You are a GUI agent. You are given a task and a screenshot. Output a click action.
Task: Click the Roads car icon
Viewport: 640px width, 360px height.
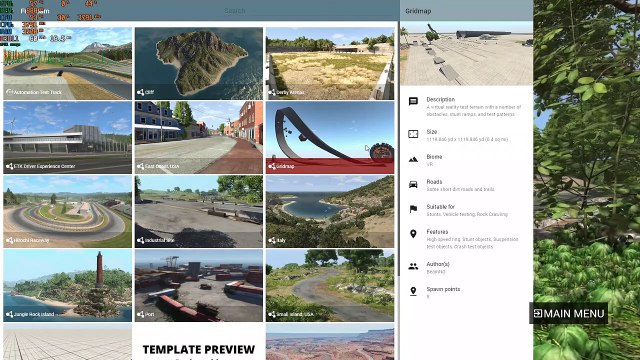[x=413, y=184]
